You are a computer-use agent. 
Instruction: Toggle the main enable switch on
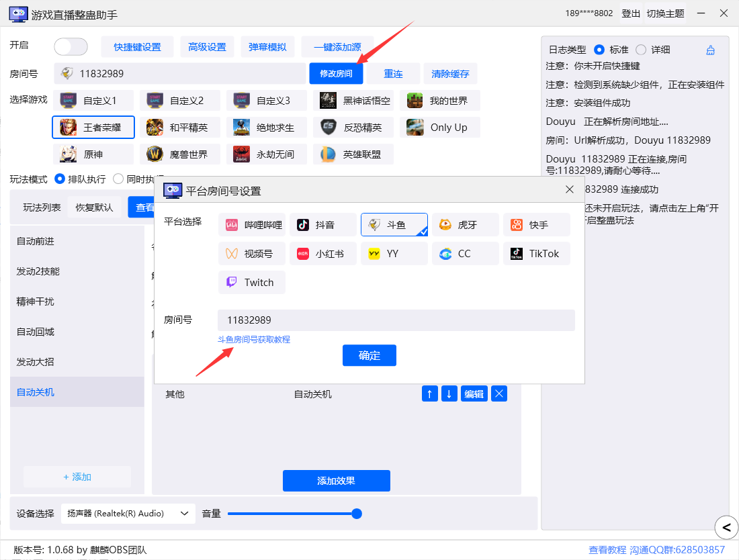(71, 46)
